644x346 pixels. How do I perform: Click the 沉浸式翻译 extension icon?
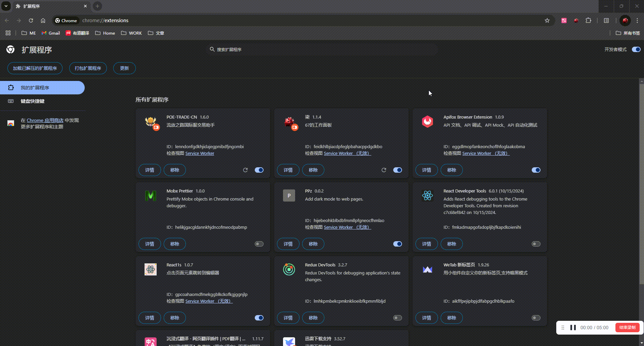[151, 342]
